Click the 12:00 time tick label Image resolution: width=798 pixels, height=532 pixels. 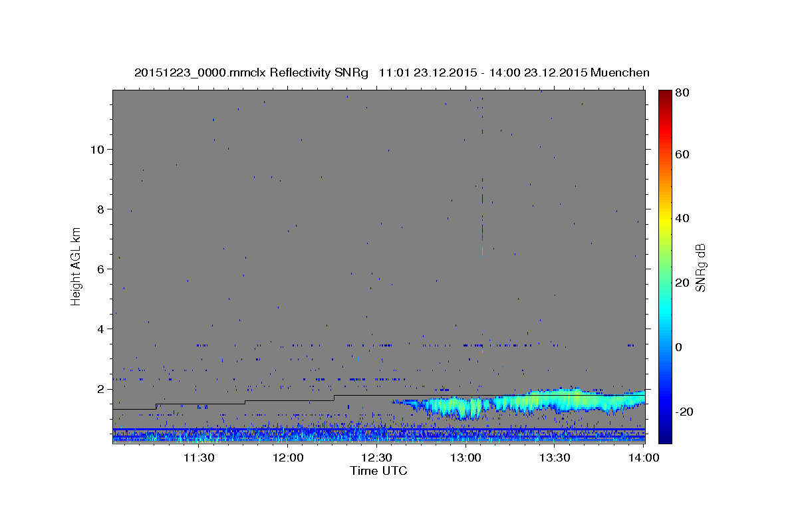click(288, 458)
